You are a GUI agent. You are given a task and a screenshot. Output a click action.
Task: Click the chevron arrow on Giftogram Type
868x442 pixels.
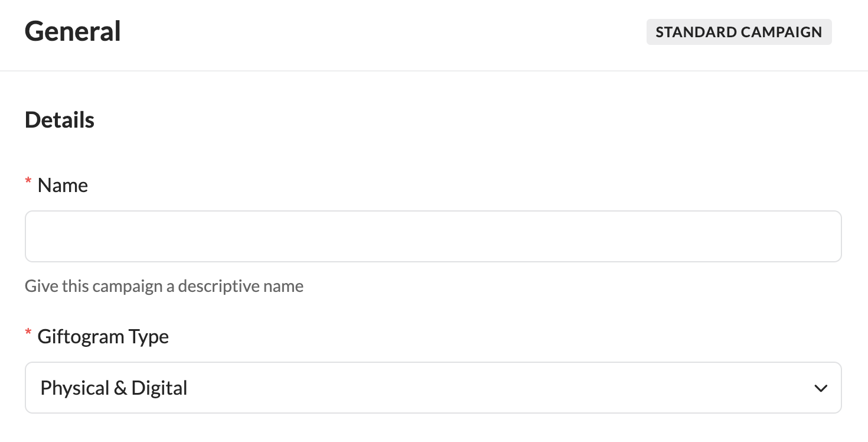point(820,388)
